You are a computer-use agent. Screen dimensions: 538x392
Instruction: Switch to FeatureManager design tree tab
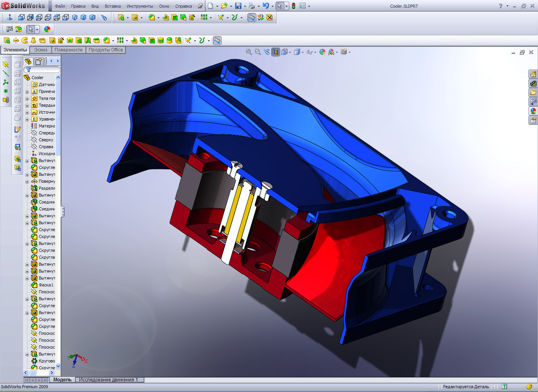pos(28,61)
